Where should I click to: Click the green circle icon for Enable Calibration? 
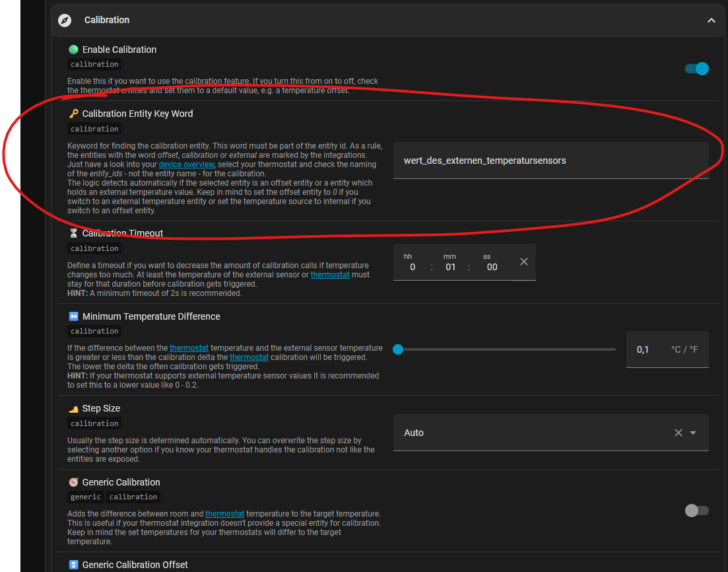click(x=73, y=50)
